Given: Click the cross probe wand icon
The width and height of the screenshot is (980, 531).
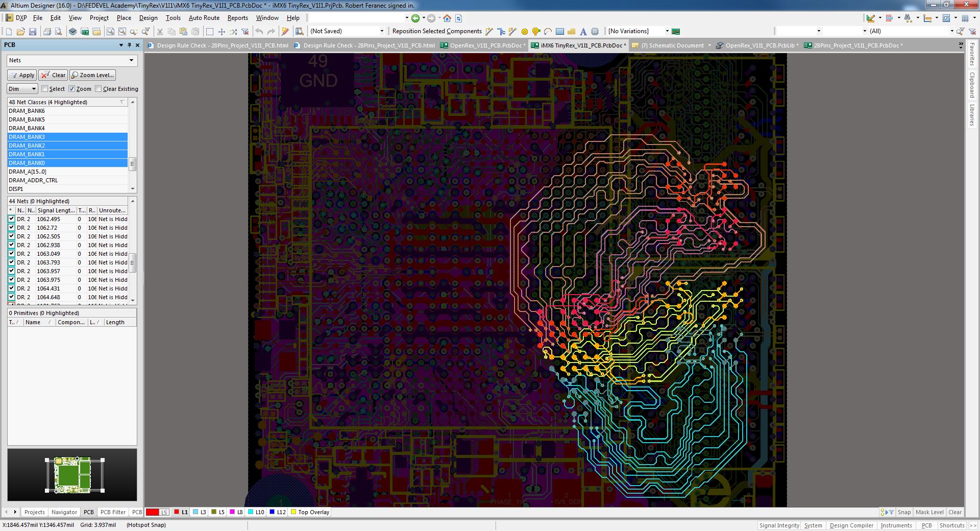Looking at the screenshot, I should (x=284, y=31).
